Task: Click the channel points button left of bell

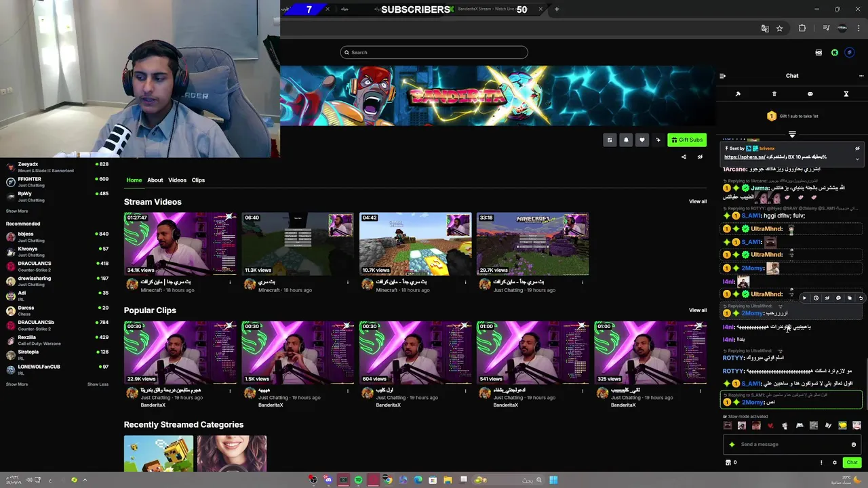Action: coord(610,140)
